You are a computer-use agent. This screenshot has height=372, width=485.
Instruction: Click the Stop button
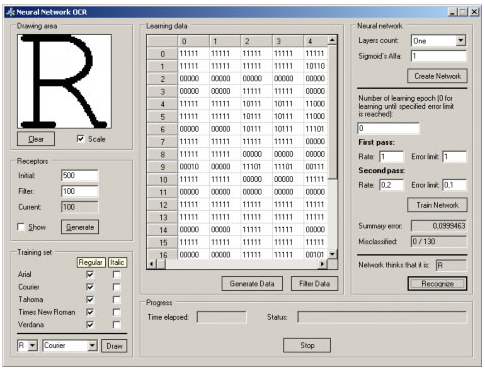[x=307, y=345]
